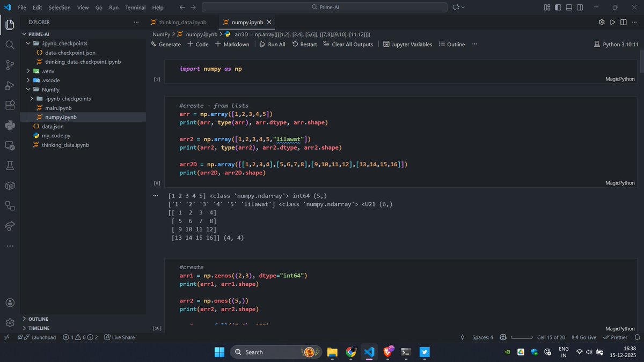Viewport: 644px width, 362px height.
Task: Open the Extensions view
Action: coord(10,105)
